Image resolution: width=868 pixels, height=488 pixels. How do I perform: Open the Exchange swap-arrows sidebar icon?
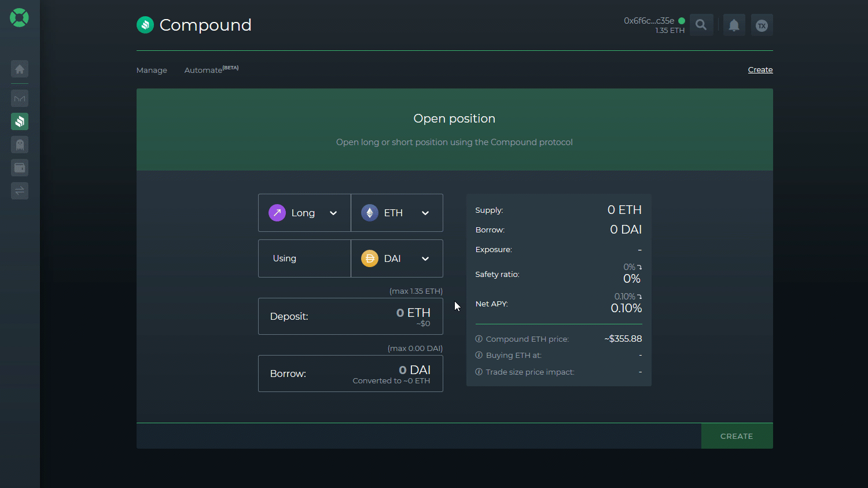pyautogui.click(x=20, y=191)
